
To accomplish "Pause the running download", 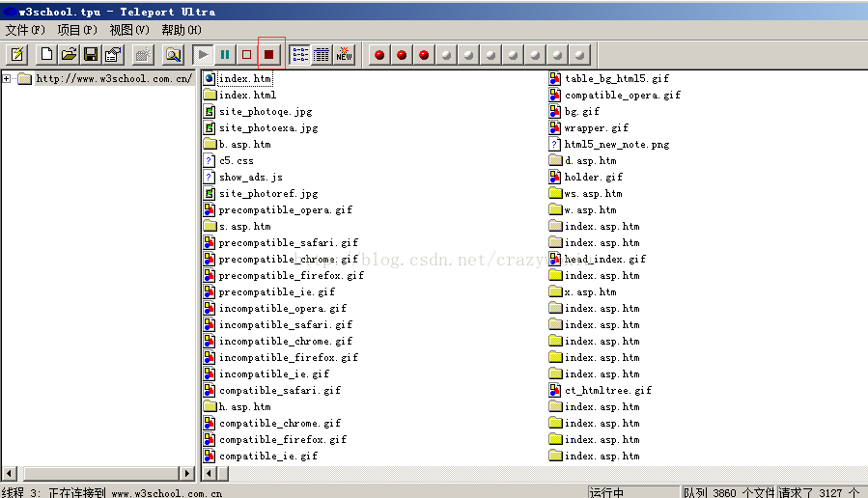I will [225, 54].
